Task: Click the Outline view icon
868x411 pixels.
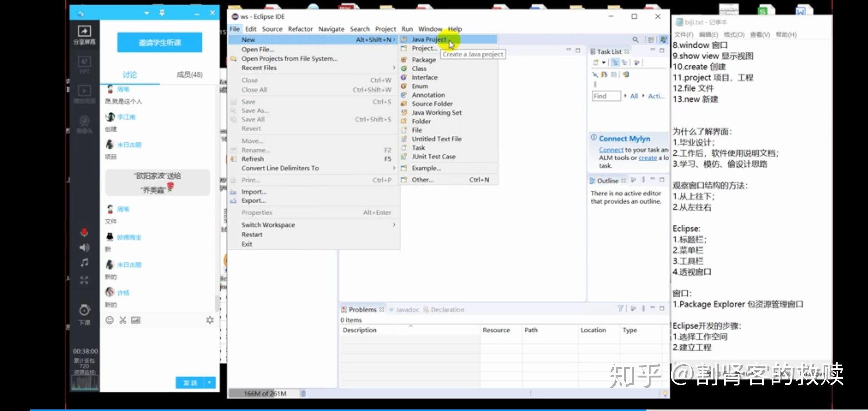Action: click(592, 180)
